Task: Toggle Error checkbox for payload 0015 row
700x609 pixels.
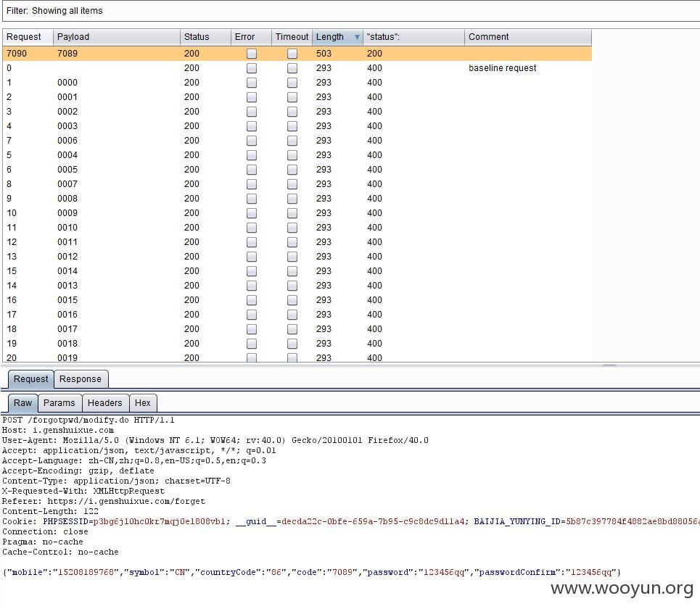Action: point(252,300)
